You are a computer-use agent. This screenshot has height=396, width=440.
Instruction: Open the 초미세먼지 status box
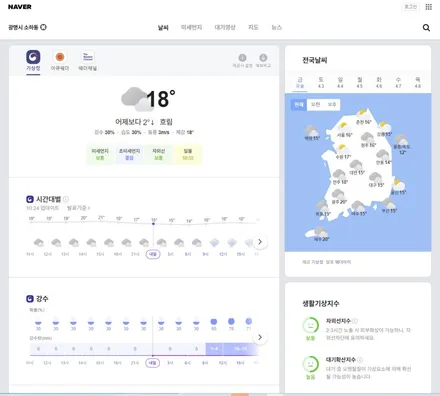tap(129, 154)
